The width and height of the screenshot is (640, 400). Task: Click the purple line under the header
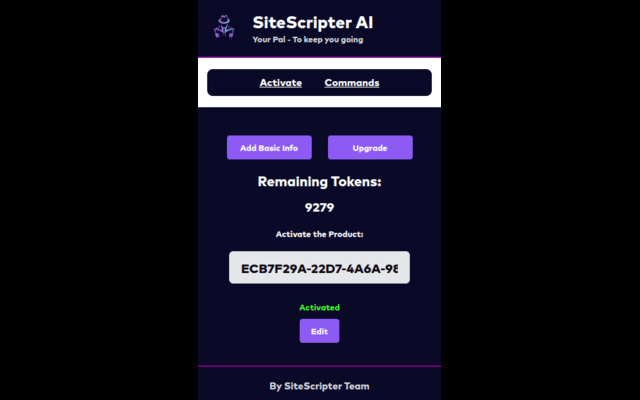tap(319, 57)
